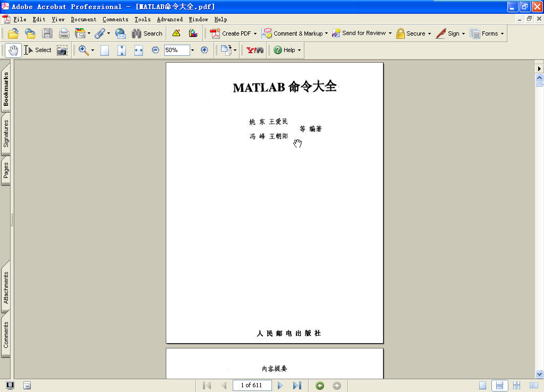Expand the Zoom tool dropdown arrow
544x392 pixels.
click(92, 50)
